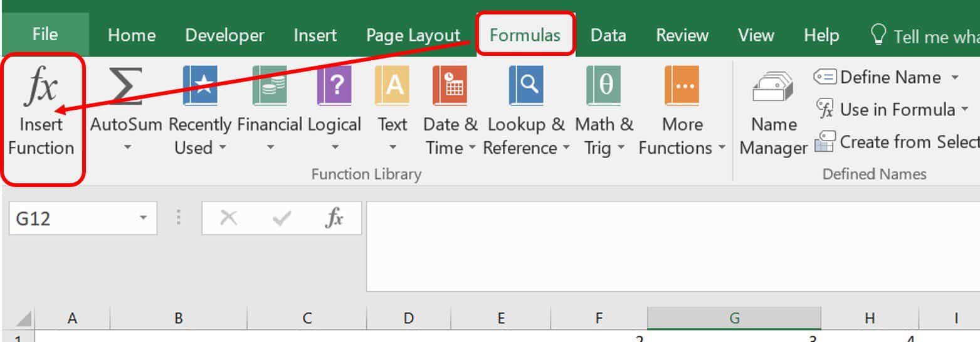
Task: Switch to the Insert tab
Action: tap(315, 35)
